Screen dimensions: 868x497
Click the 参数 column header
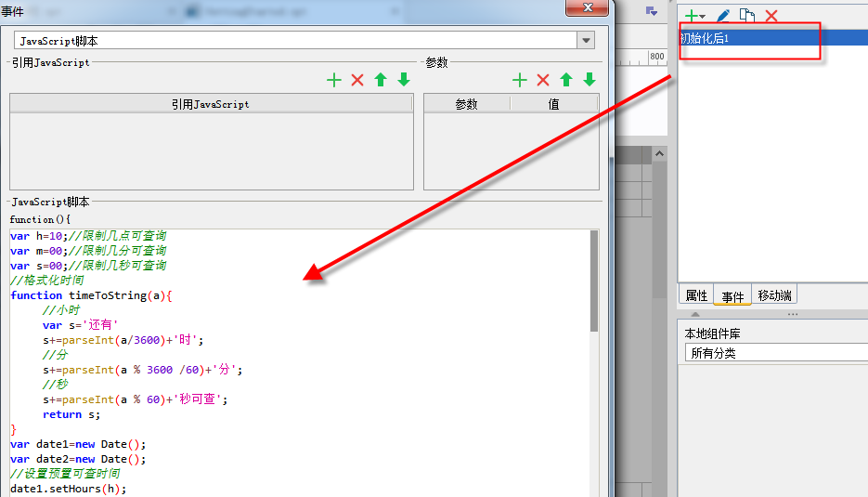tap(467, 104)
